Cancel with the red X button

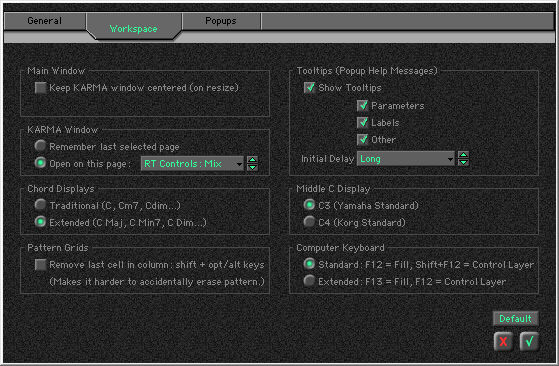(503, 341)
